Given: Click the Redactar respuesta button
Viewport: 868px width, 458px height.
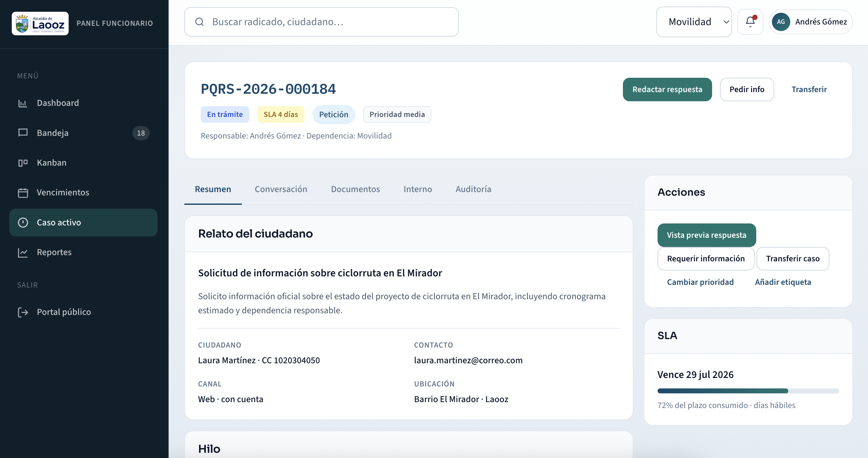Looking at the screenshot, I should click(667, 90).
